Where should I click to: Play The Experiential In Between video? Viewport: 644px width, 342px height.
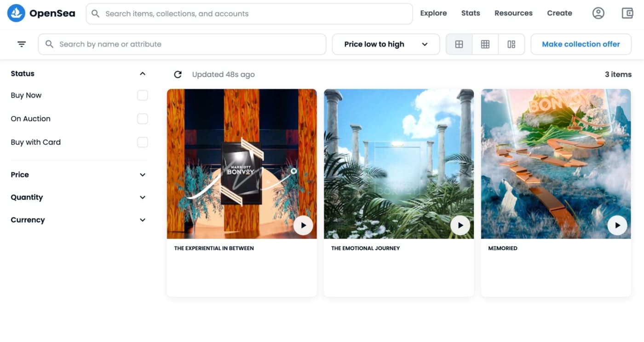tap(303, 226)
